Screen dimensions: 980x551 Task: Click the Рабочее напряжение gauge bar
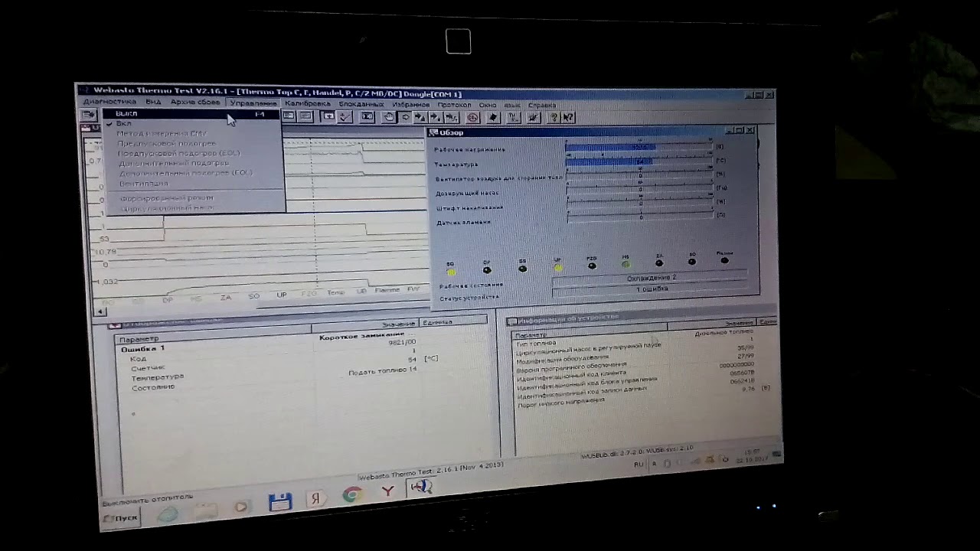[x=639, y=146]
